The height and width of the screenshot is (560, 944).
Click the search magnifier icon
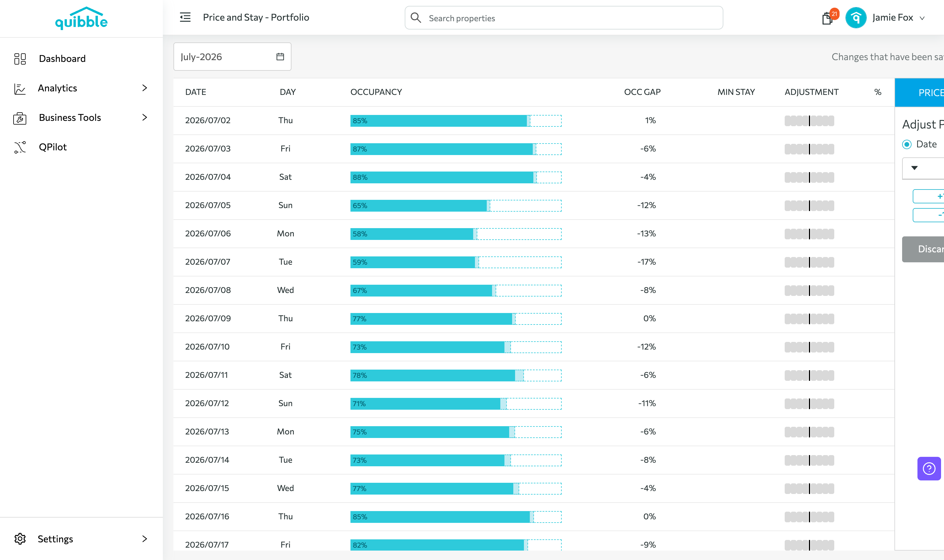click(x=416, y=18)
